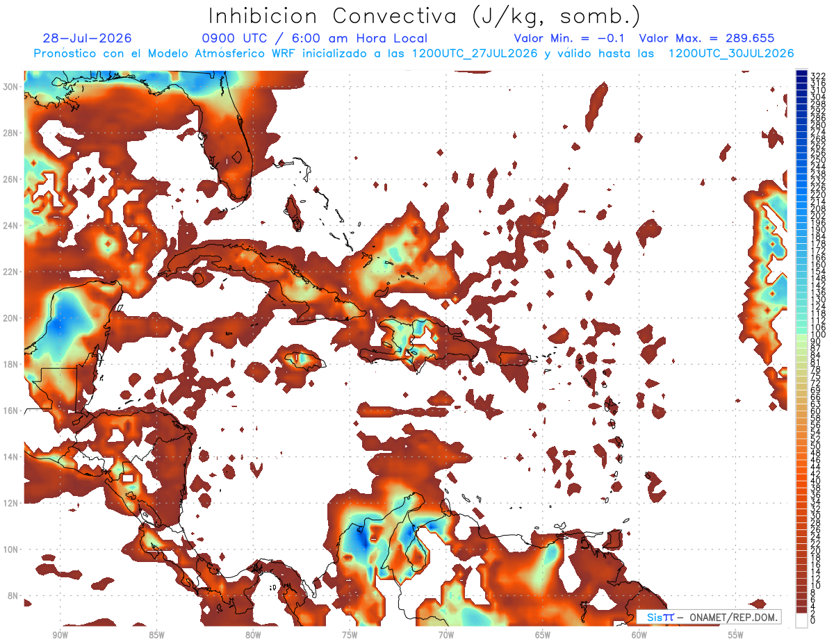Click the 22N latitude label

tap(12, 272)
